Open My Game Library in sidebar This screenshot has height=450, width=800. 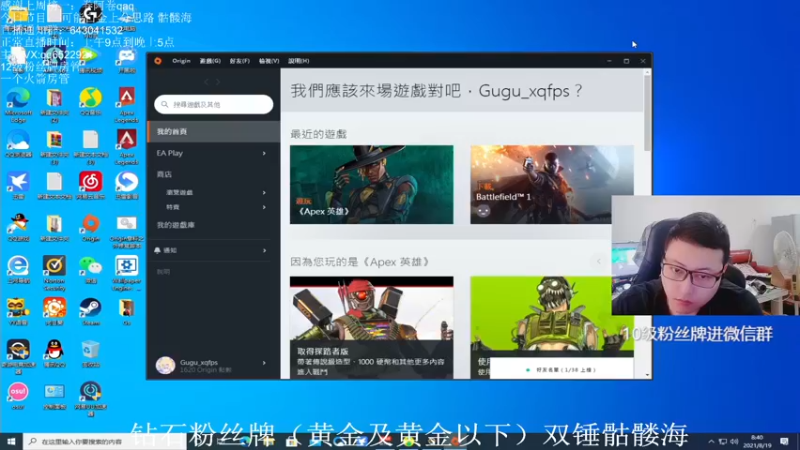click(176, 225)
